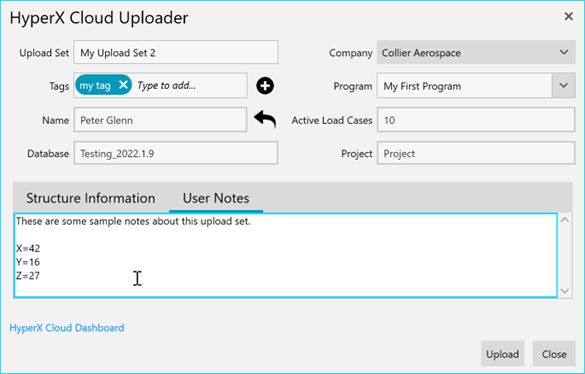The image size is (585, 374).
Task: Open the Company dropdown
Action: point(476,53)
